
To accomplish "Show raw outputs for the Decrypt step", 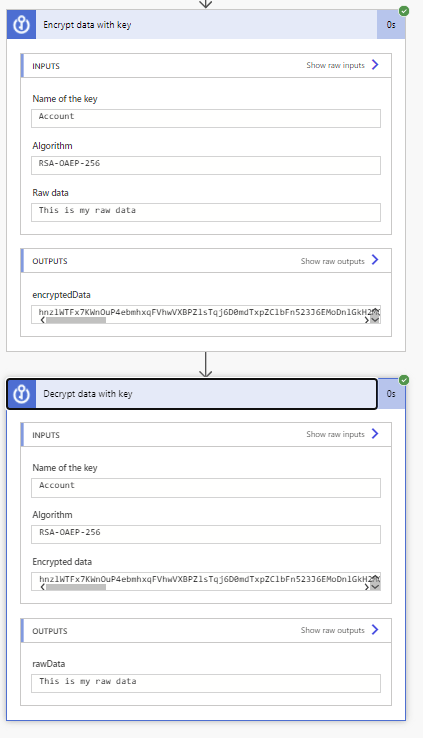I will pos(333,630).
